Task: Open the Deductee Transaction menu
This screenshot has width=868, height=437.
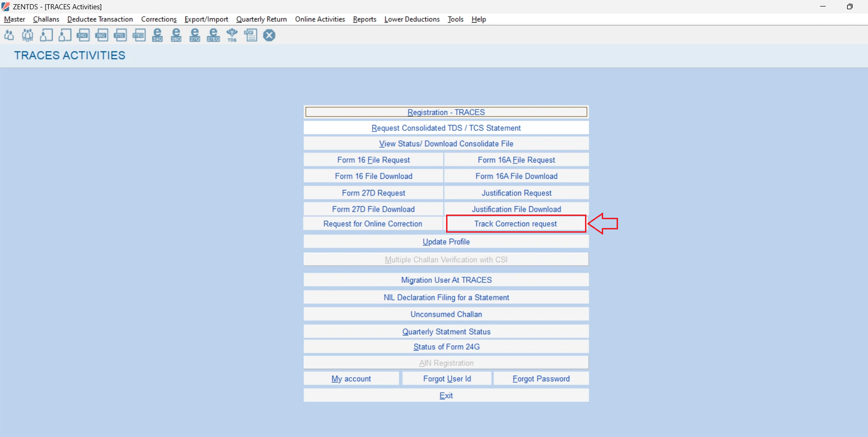Action: (x=100, y=19)
